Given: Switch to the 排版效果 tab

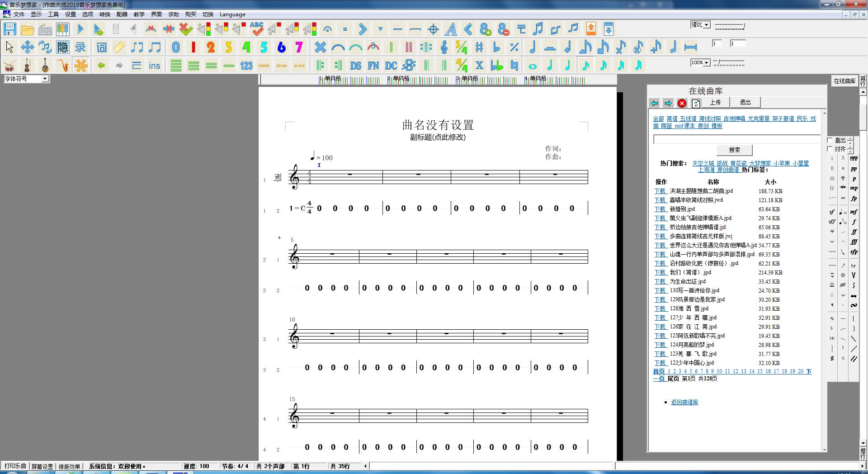Looking at the screenshot, I should point(69,466).
